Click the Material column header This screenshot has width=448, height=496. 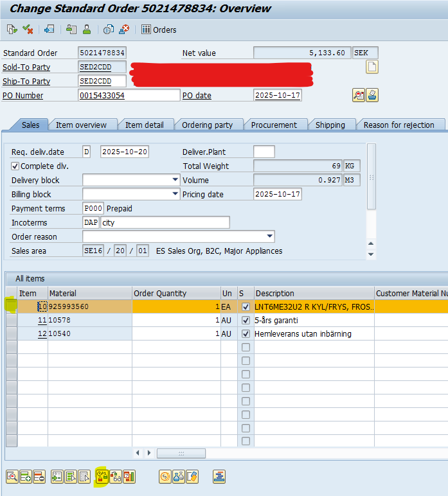90,293
